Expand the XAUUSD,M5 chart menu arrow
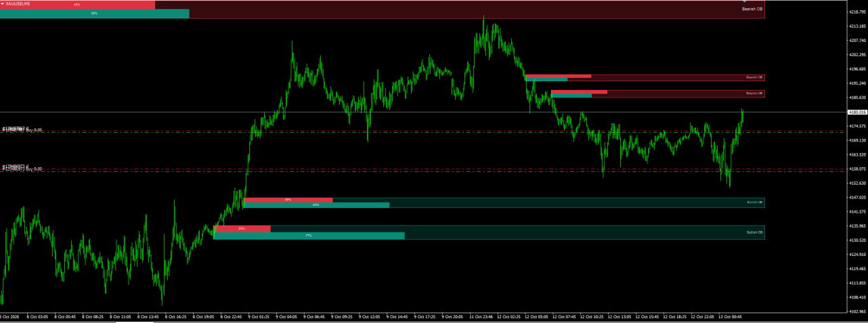Screen dimensions: 868x323 point(3,3)
